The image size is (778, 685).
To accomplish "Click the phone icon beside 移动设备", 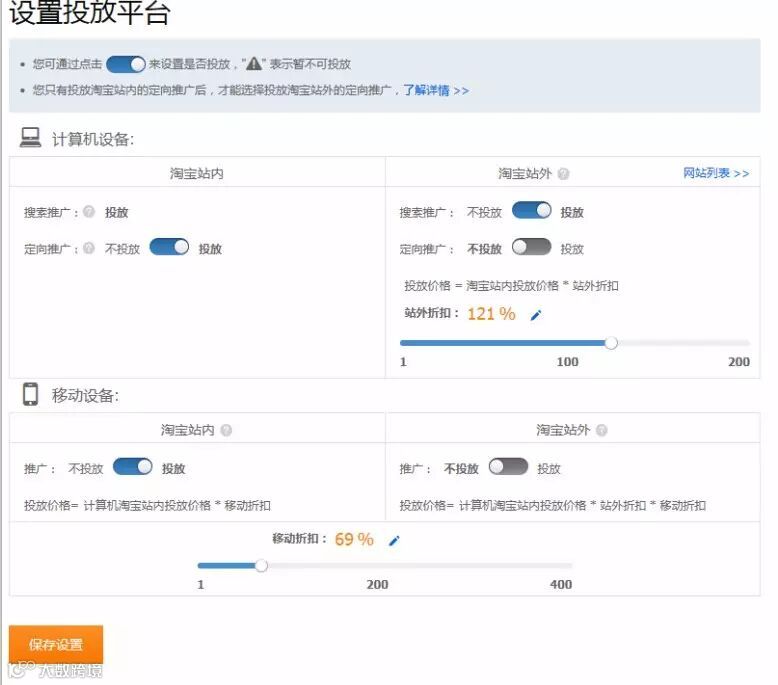I will point(30,394).
